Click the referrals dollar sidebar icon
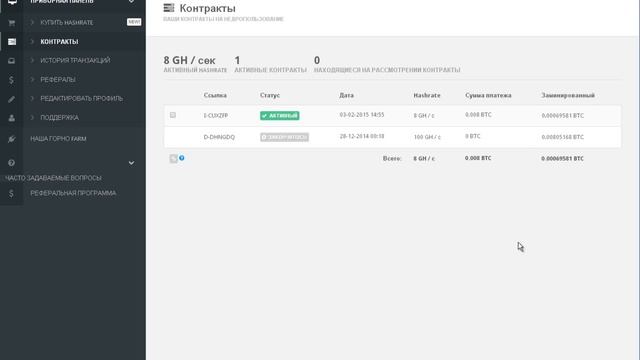Viewport: 640px width, 360px height. click(11, 80)
